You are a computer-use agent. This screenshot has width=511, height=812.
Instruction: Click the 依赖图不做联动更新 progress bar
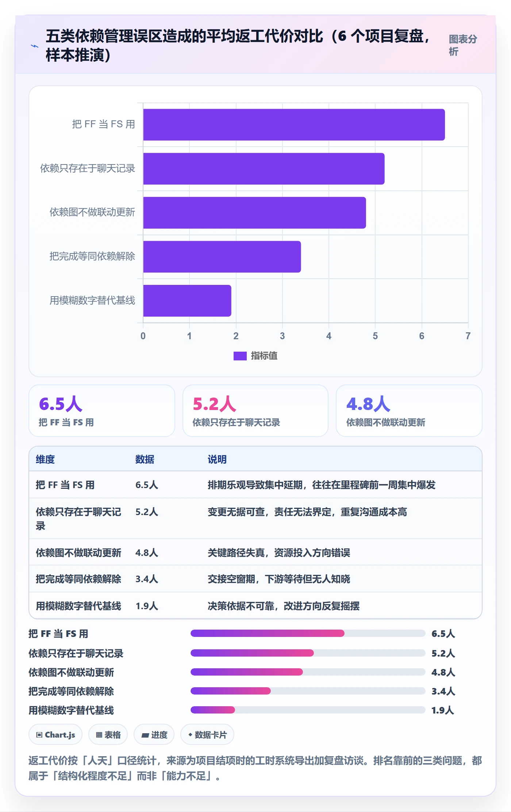(x=308, y=672)
